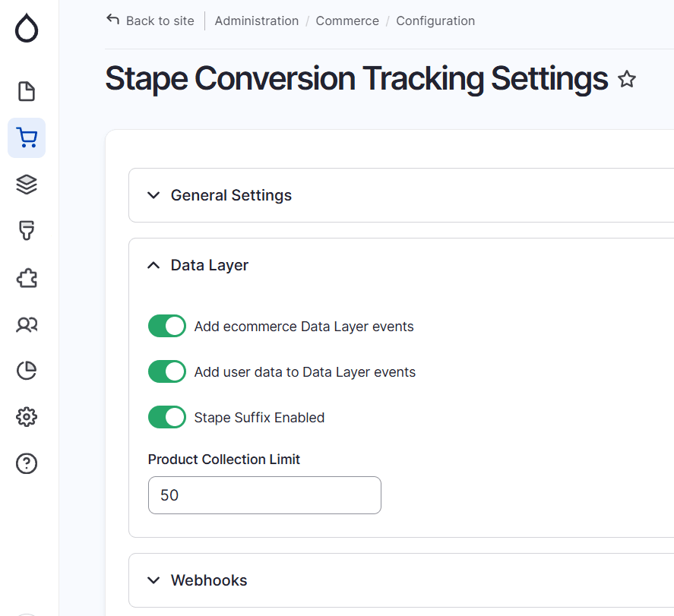
Task: Open Configuration via the gear icon
Action: [x=27, y=416]
